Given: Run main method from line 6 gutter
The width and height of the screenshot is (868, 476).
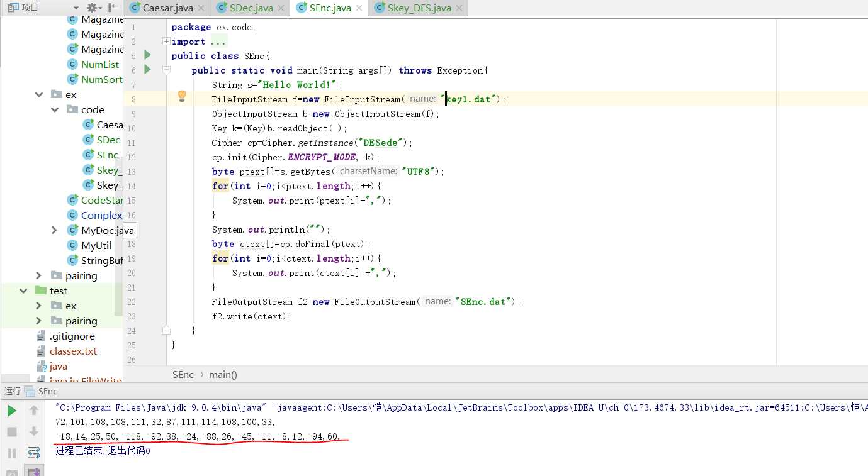Looking at the screenshot, I should coord(147,70).
